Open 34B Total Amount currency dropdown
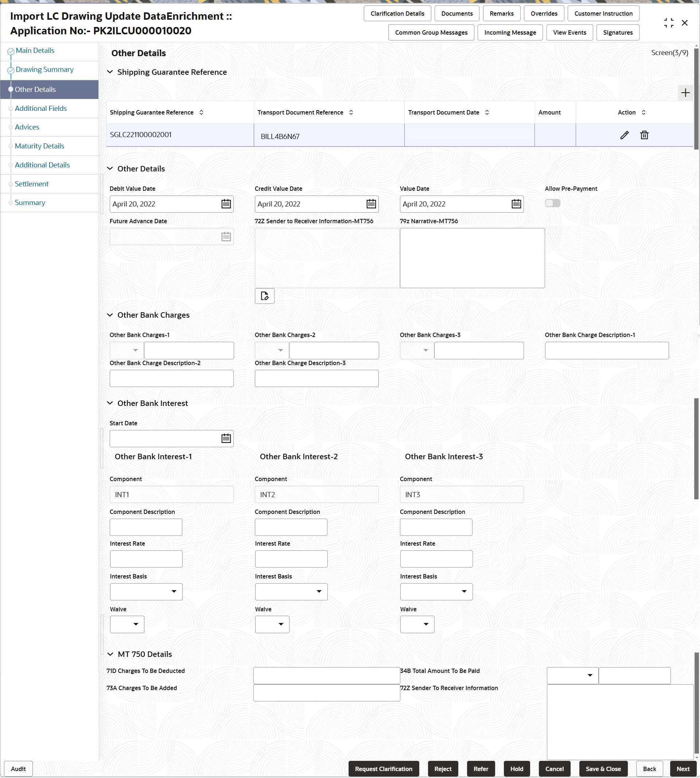Screen dimensions: 700x778 tap(572, 675)
